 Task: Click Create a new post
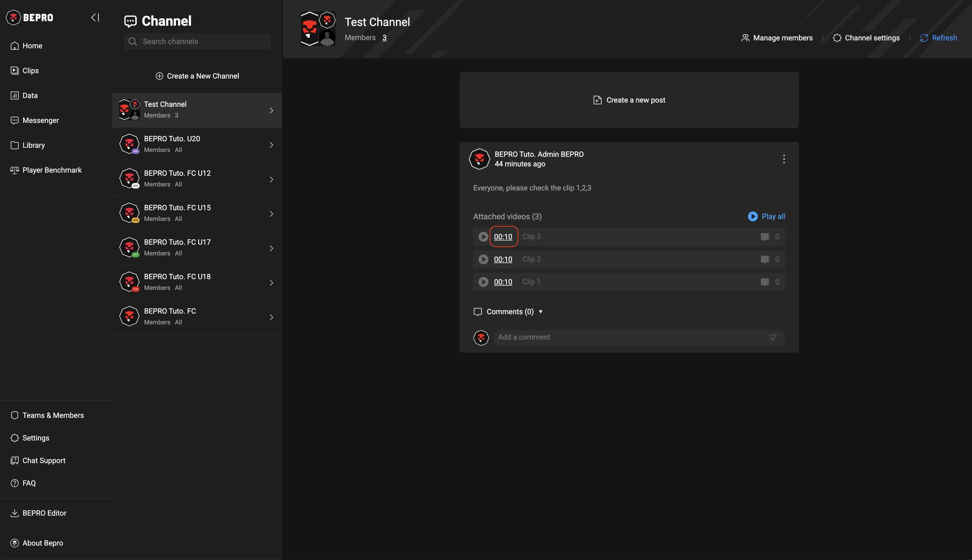click(x=629, y=100)
